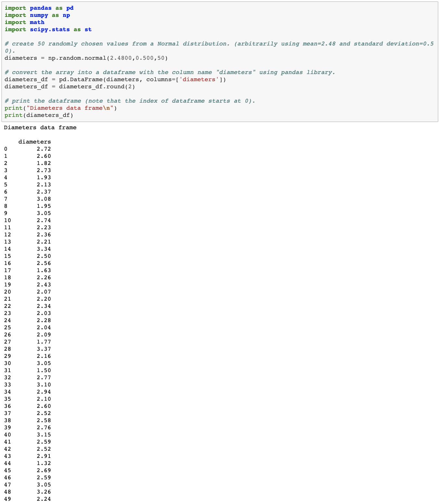Click the 'diameters' column header in output
439x504 pixels.
pos(35,142)
